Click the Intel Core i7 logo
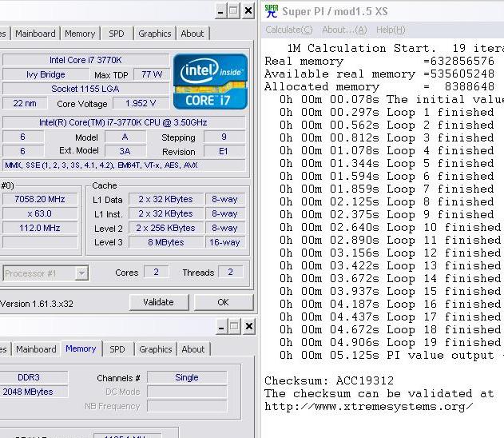This screenshot has width=504, height=438. (210, 80)
